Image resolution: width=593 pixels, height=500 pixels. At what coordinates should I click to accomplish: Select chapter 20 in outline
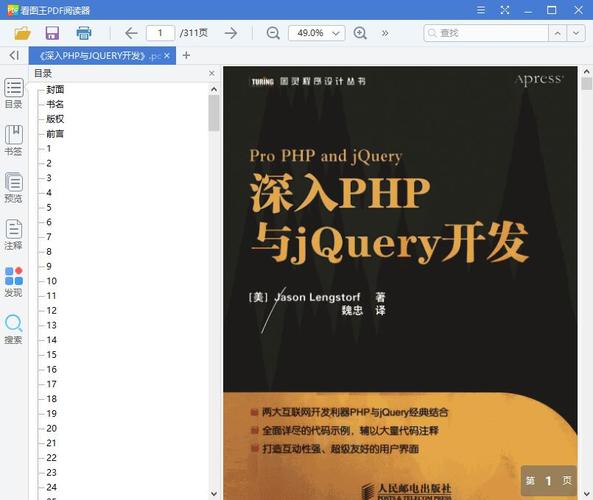point(51,428)
